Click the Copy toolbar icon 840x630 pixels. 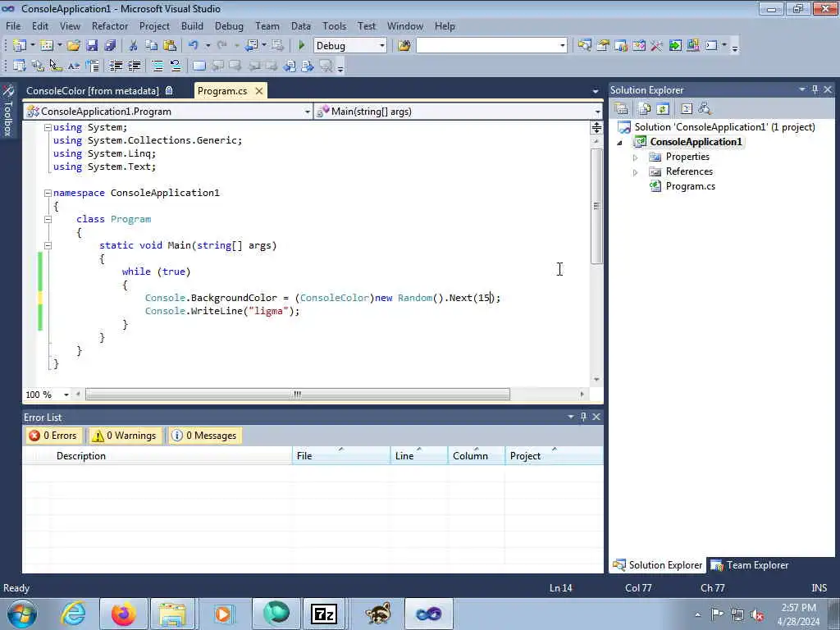click(152, 46)
